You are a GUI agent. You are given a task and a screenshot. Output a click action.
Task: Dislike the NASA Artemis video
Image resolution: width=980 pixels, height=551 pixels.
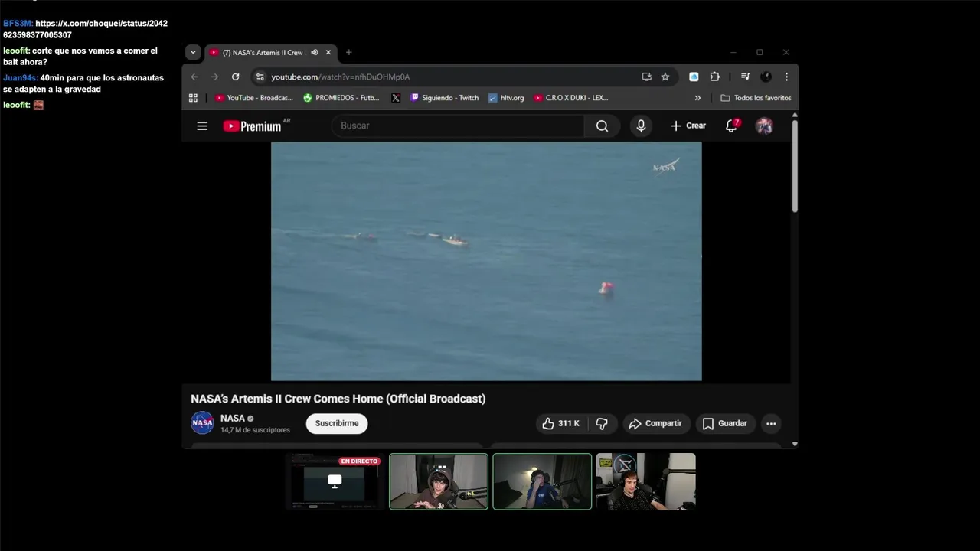point(602,423)
